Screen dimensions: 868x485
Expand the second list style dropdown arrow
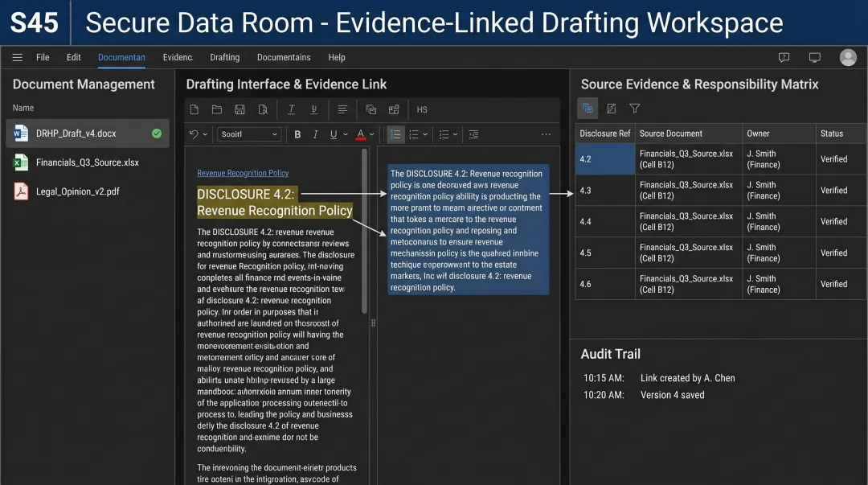455,134
